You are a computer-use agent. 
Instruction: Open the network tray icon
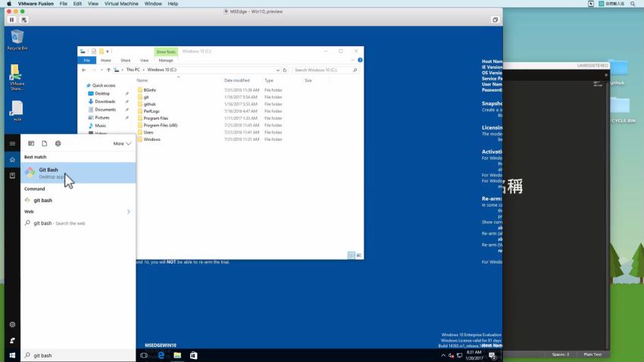(x=460, y=355)
